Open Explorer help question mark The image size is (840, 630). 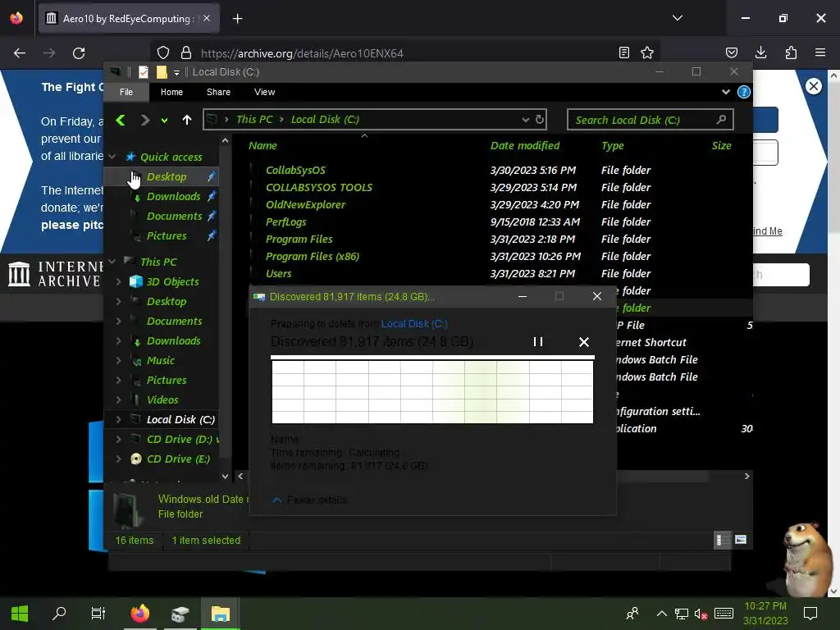pos(743,92)
